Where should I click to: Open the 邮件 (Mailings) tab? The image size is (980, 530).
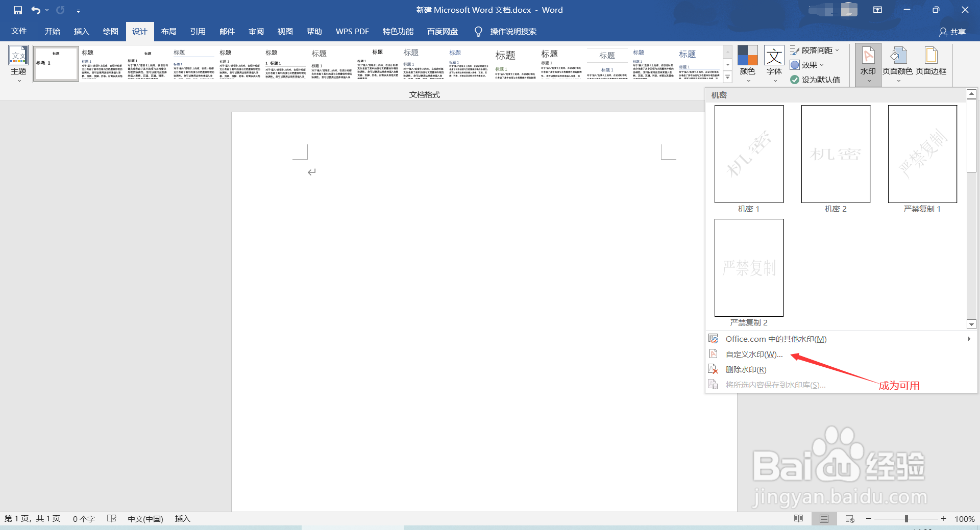point(227,32)
